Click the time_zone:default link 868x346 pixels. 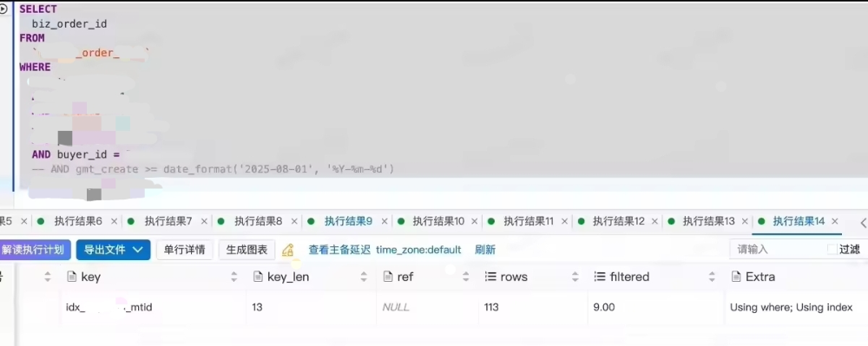[418, 250]
